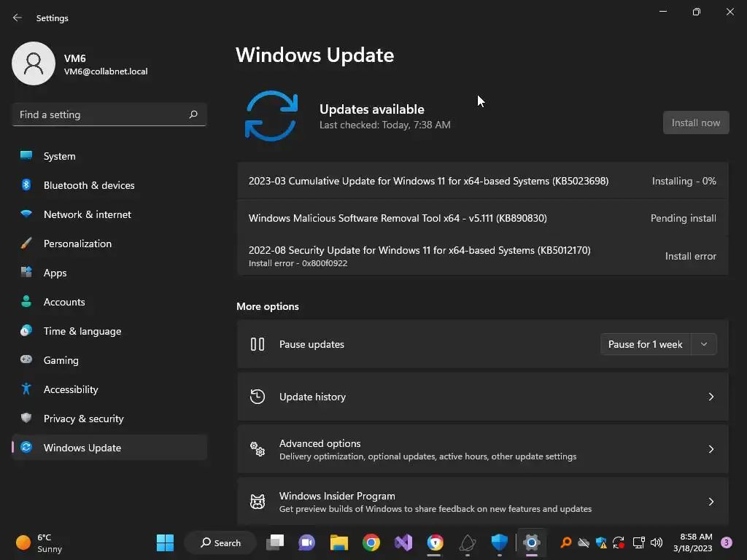This screenshot has height=560, width=747.
Task: Open the white outline app taskbar icon
Action: (x=468, y=542)
